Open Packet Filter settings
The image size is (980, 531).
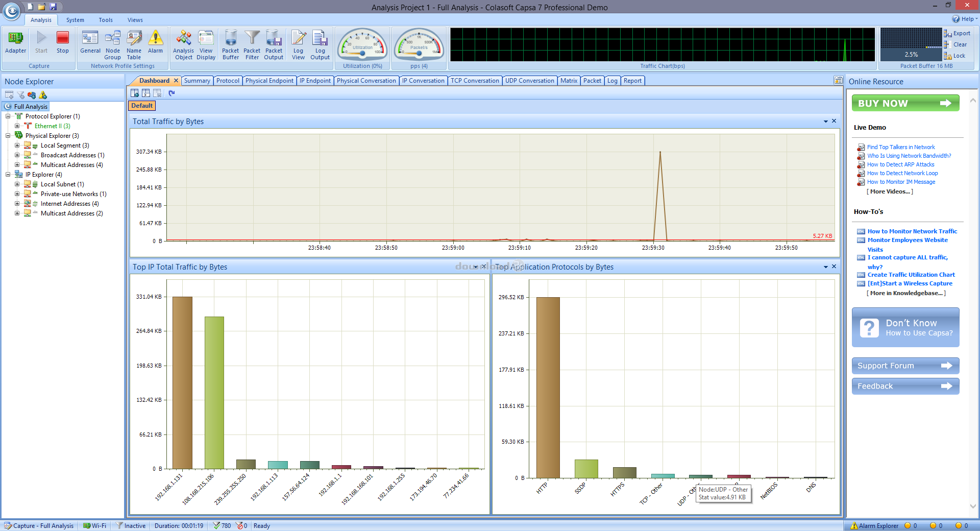(x=252, y=45)
